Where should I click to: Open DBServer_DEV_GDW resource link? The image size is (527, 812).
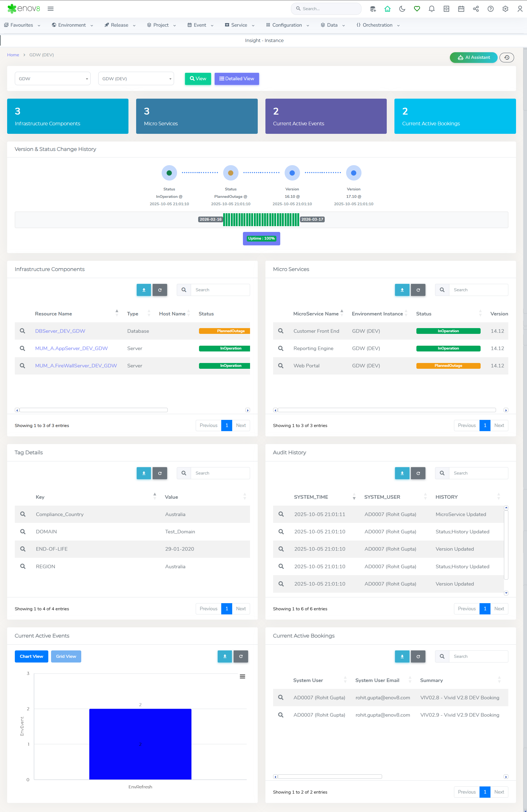pyautogui.click(x=60, y=331)
